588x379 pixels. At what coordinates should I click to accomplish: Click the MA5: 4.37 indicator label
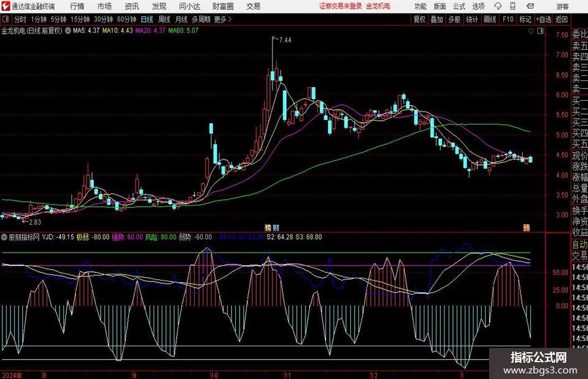(x=86, y=30)
